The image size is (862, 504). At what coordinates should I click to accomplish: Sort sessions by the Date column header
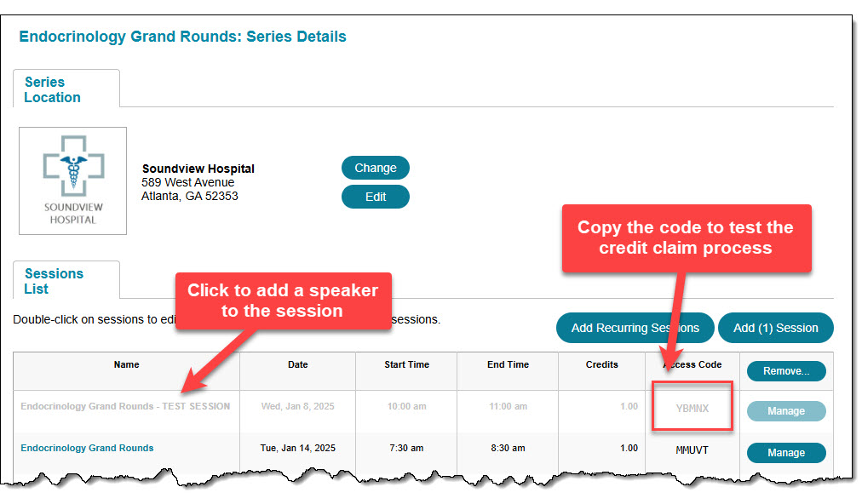(298, 365)
